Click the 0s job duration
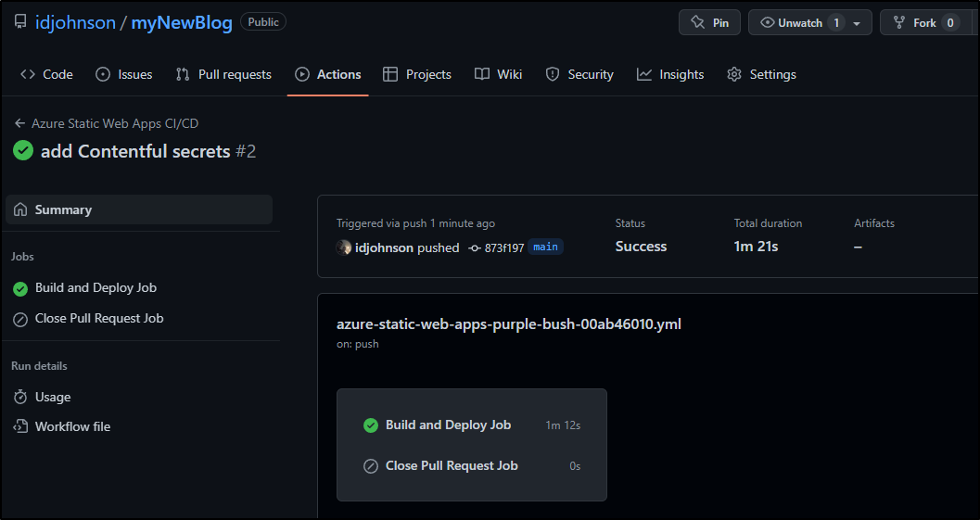Image resolution: width=980 pixels, height=520 pixels. coord(575,466)
